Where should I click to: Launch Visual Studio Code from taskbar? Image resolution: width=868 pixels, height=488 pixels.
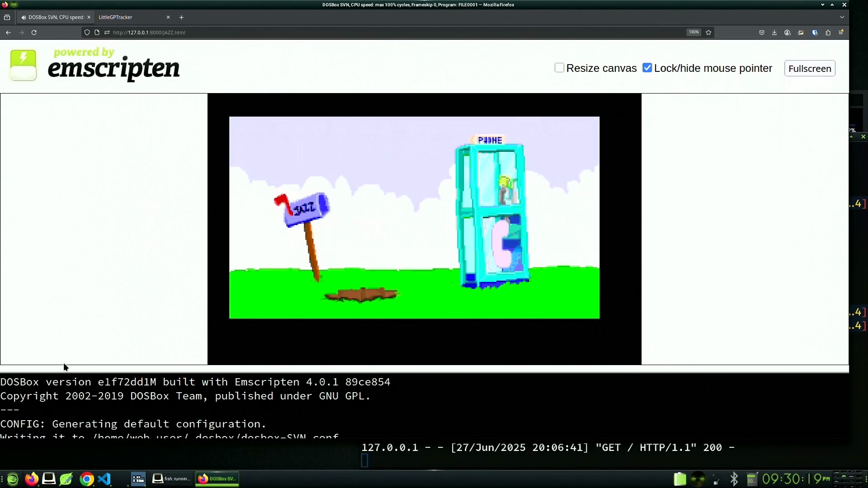tap(104, 479)
